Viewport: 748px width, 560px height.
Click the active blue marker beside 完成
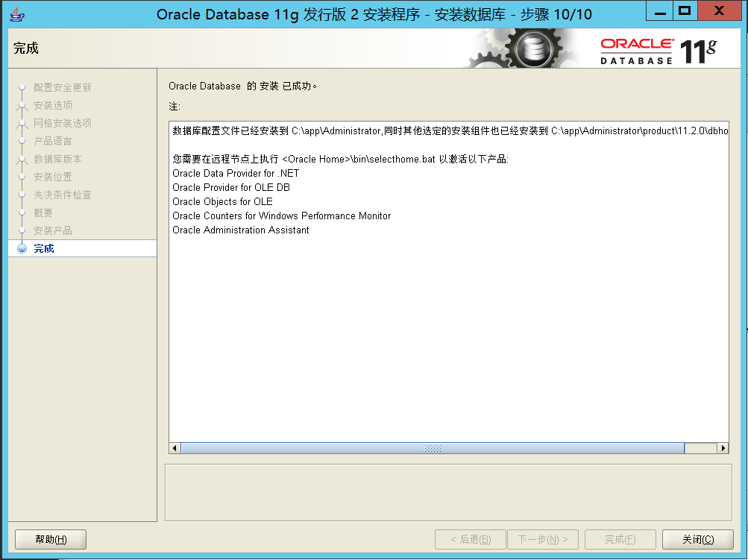click(x=22, y=248)
